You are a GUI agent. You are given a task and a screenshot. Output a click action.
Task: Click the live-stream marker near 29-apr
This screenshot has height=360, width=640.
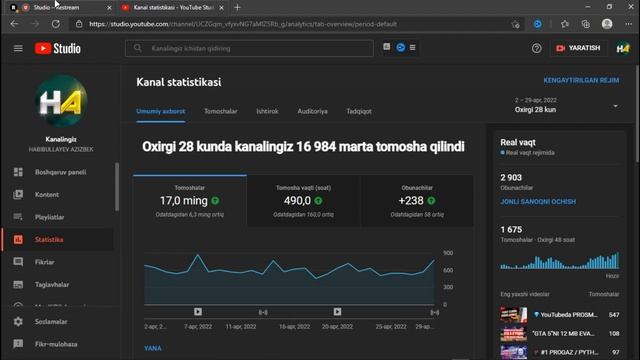tap(435, 312)
